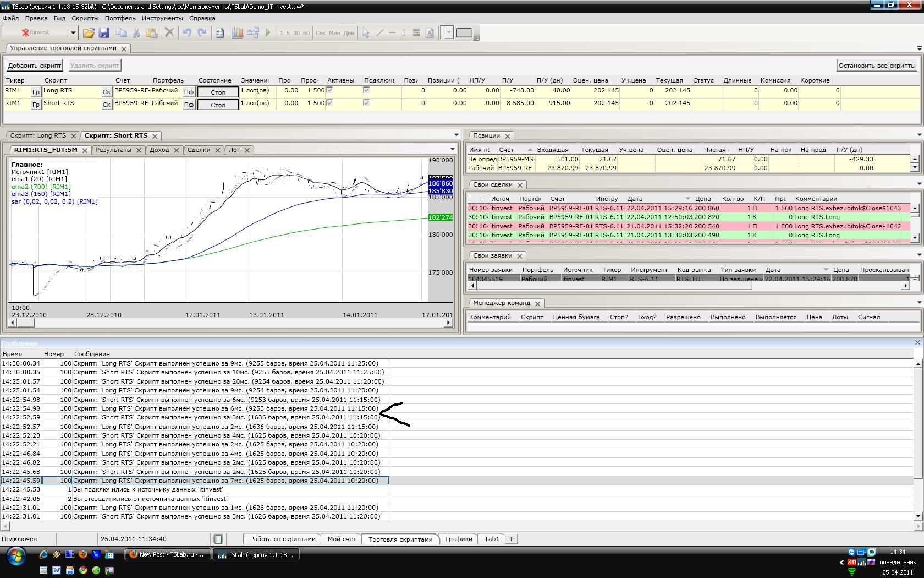Toggle Активные checkbox for Long RTS row
Screen dimensions: 924x578
point(329,90)
